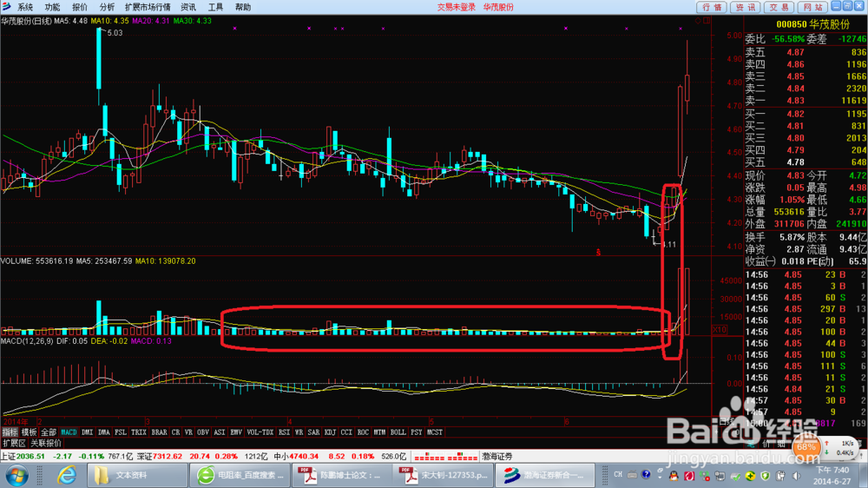Open the 功能 menu
This screenshot has height=488, width=868.
click(x=52, y=7)
